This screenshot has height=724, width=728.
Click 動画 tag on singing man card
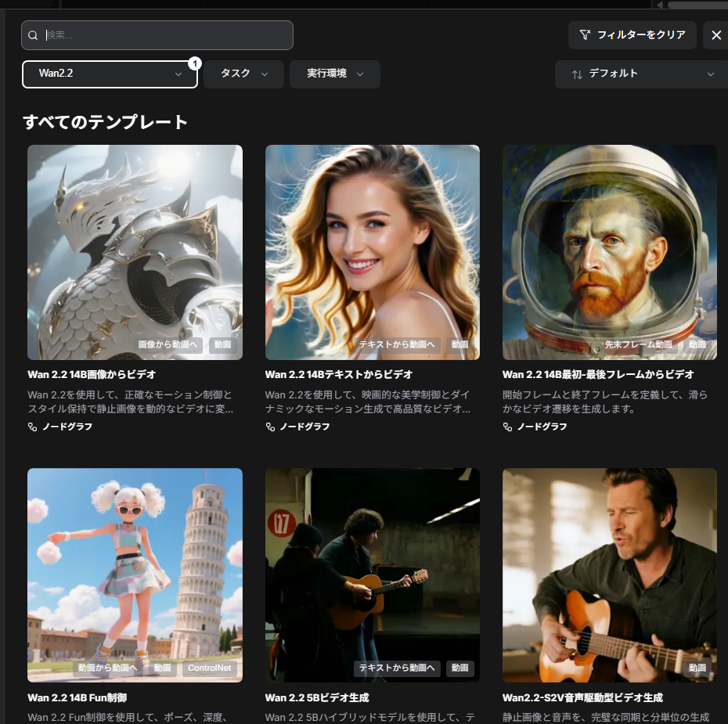click(x=697, y=668)
